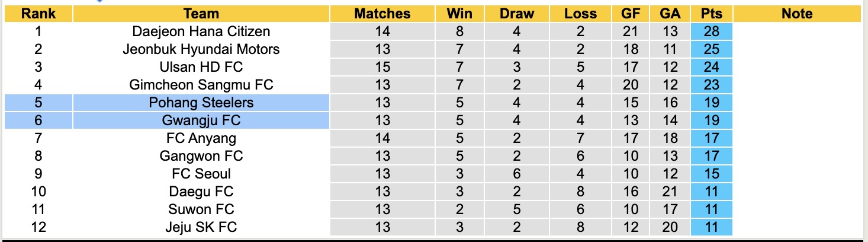Click Ulsan HD FC team name
The height and width of the screenshot is (242, 868).
[201, 67]
